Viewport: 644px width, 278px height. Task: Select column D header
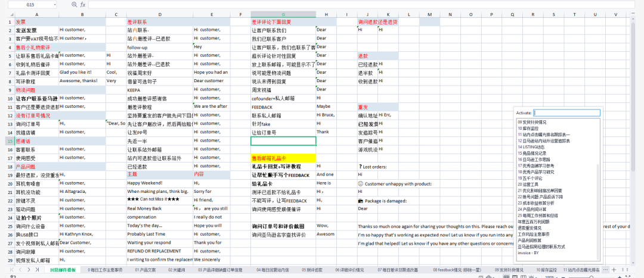[160, 14]
